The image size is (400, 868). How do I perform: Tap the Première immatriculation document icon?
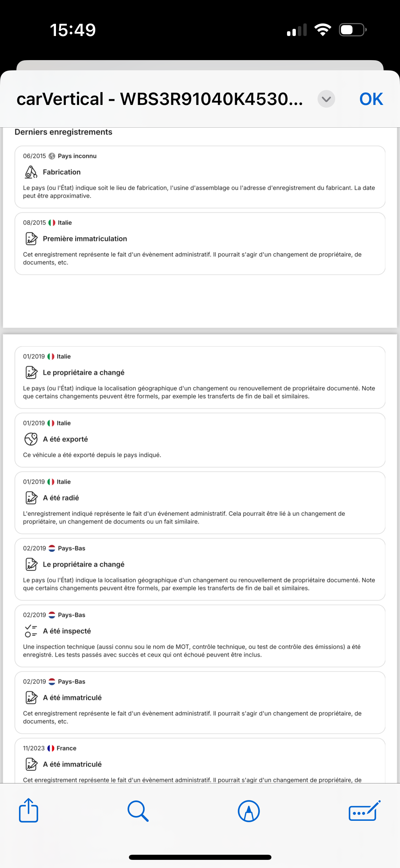pos(31,239)
